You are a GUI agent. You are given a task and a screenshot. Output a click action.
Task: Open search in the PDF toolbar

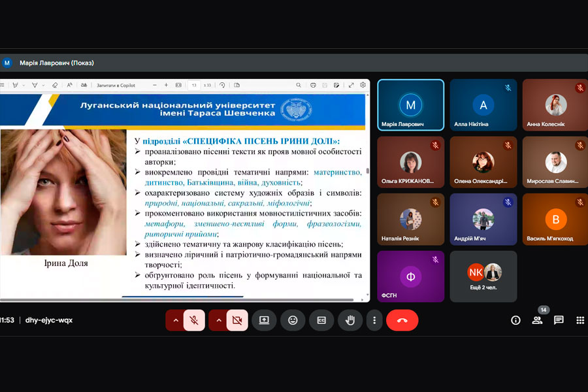pyautogui.click(x=299, y=85)
